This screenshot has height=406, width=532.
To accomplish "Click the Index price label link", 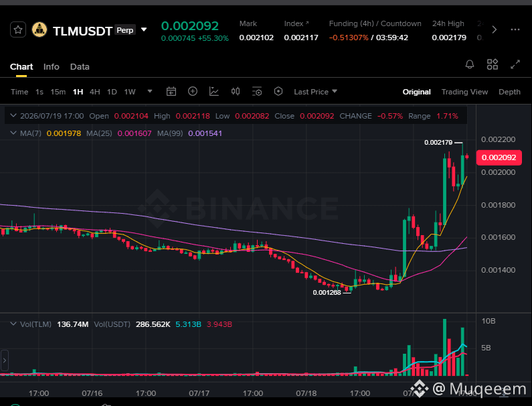I will 296,23.
